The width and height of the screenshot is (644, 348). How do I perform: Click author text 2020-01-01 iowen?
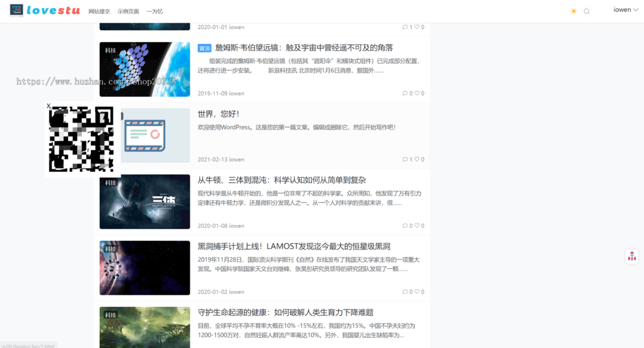pos(221,27)
